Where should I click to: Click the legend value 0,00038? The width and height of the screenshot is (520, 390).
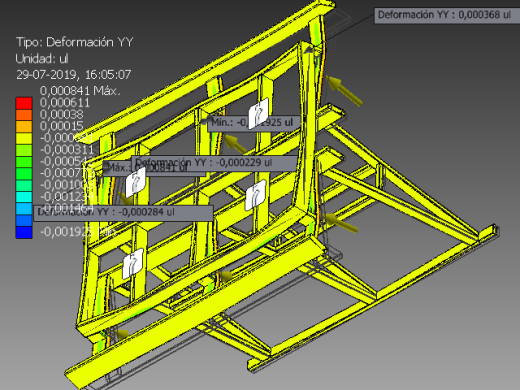[62, 114]
